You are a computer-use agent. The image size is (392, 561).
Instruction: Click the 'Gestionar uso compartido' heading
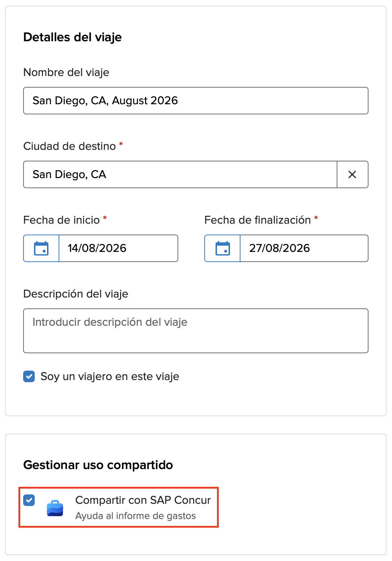coord(98,465)
